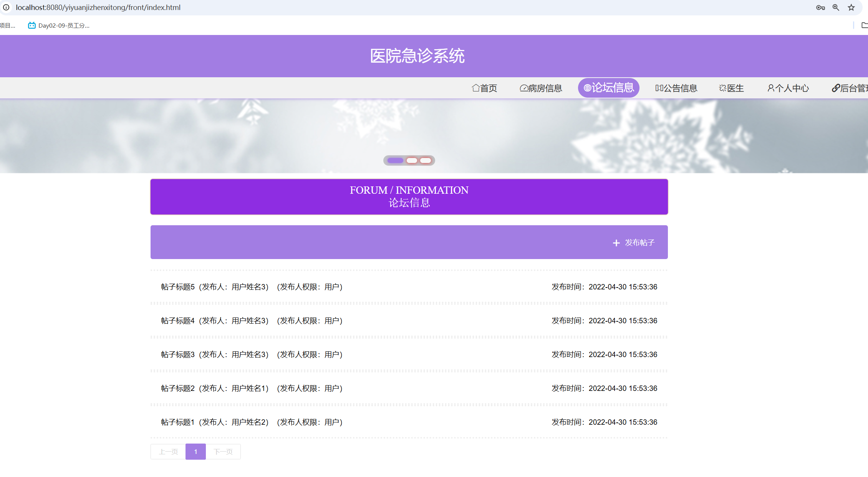Image resolution: width=868 pixels, height=477 pixels.
Task: Click the 上一页 pagination button
Action: click(168, 452)
